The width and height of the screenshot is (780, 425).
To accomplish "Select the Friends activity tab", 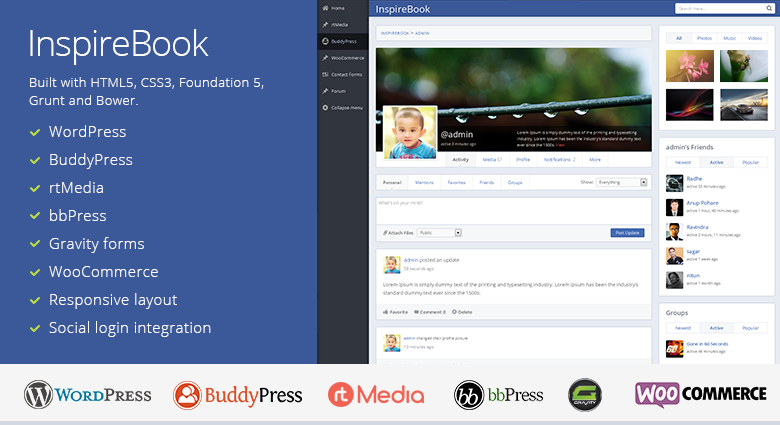I will (487, 183).
